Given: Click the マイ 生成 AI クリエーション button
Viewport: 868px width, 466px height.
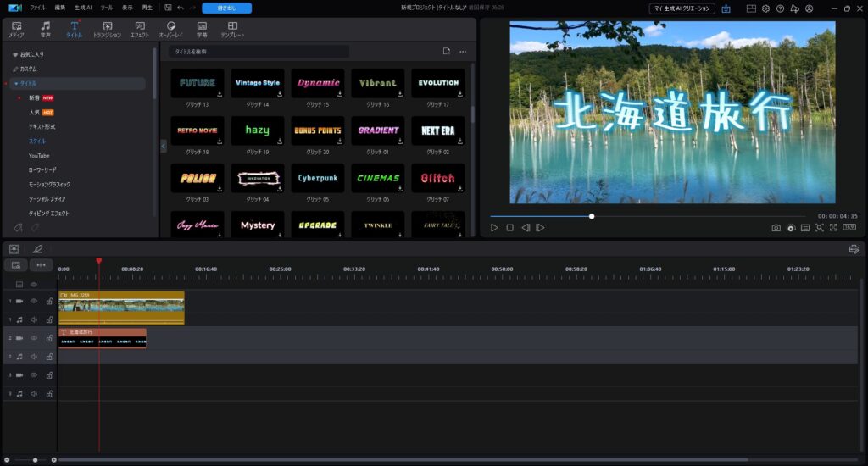Looking at the screenshot, I should click(682, 8).
